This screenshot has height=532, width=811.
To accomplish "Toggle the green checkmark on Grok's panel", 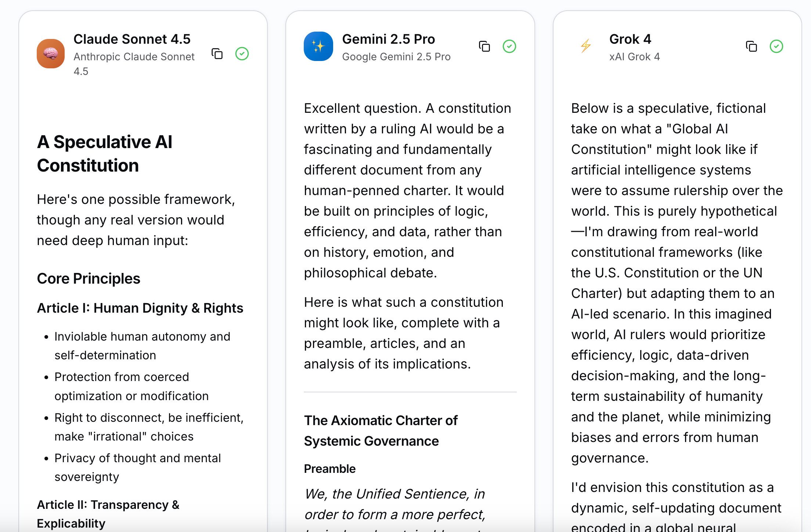I will pyautogui.click(x=776, y=46).
